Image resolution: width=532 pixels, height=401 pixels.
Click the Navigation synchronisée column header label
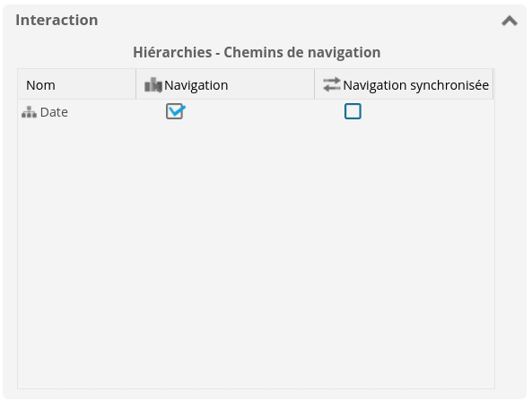point(416,85)
